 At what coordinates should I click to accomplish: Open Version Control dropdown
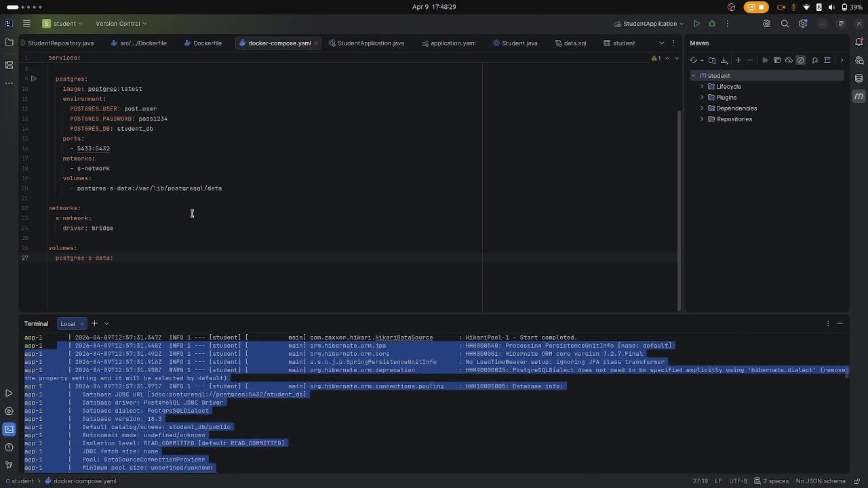point(121,24)
